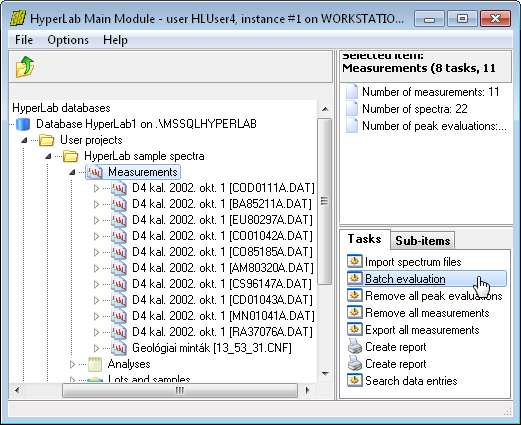The height and width of the screenshot is (425, 521).
Task: Select D4 kal. [RA37076A.DAT] row
Action: (222, 332)
